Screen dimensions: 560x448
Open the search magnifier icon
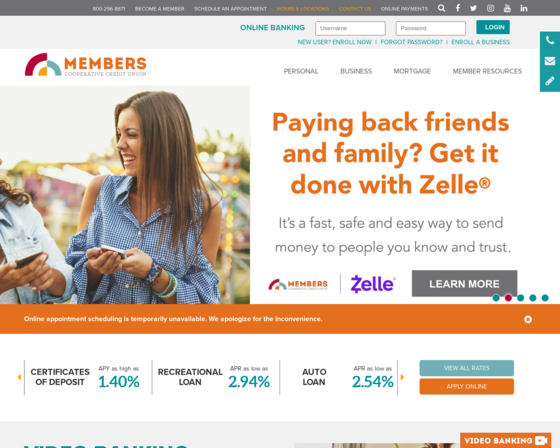441,8
